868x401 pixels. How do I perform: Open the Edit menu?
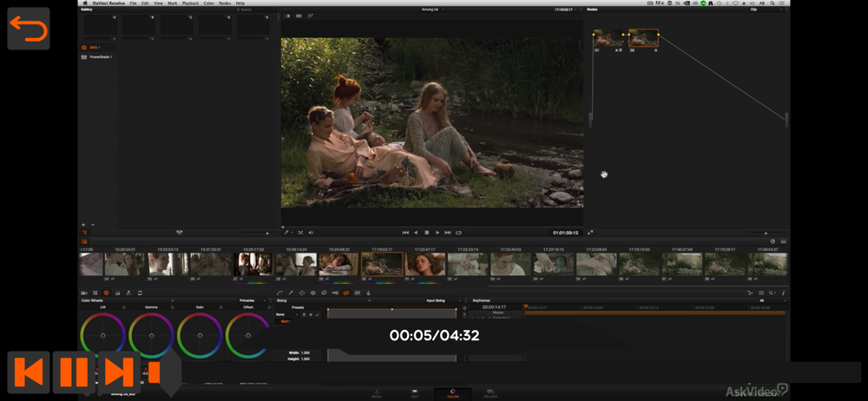[145, 3]
